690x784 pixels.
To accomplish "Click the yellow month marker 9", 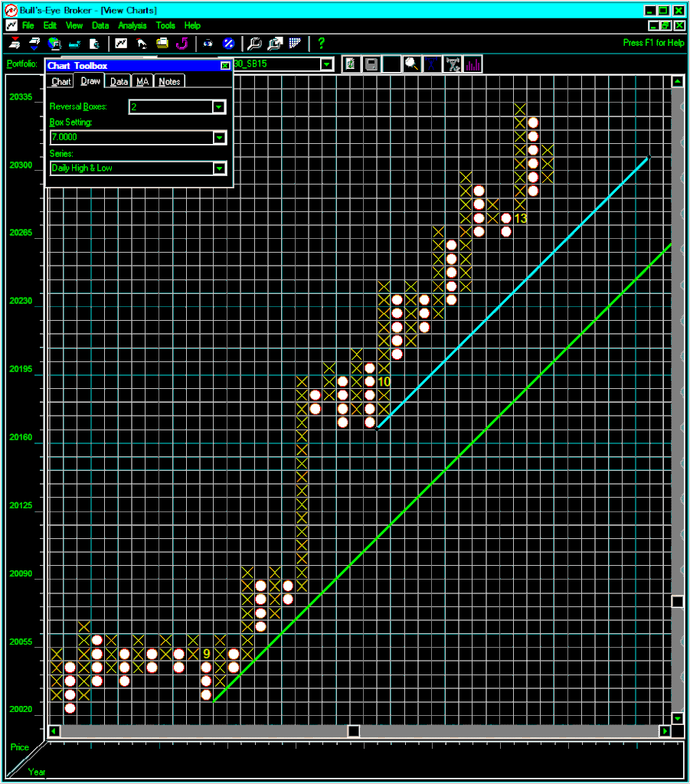I will click(x=206, y=654).
